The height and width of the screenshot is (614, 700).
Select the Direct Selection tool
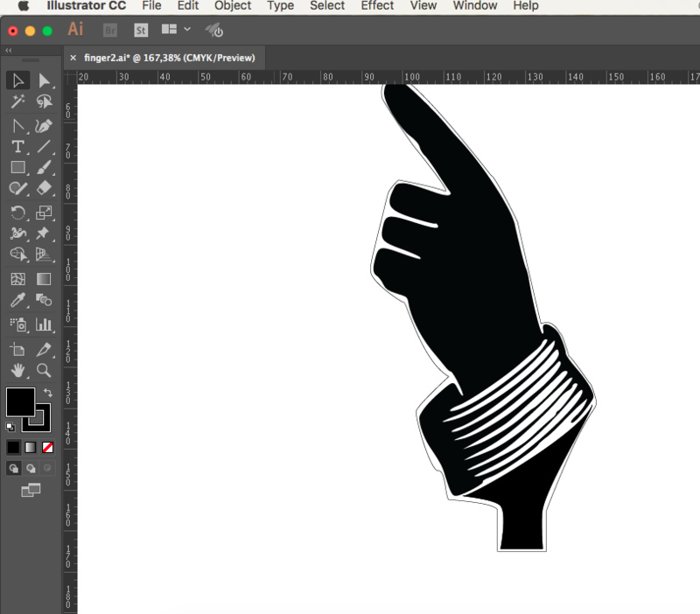[x=44, y=80]
